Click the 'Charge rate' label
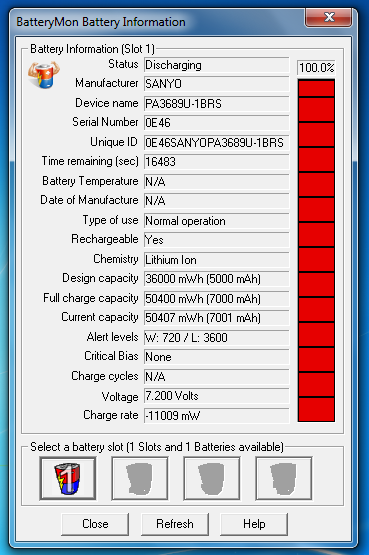Viewport: 369px width, 555px height. tap(111, 415)
